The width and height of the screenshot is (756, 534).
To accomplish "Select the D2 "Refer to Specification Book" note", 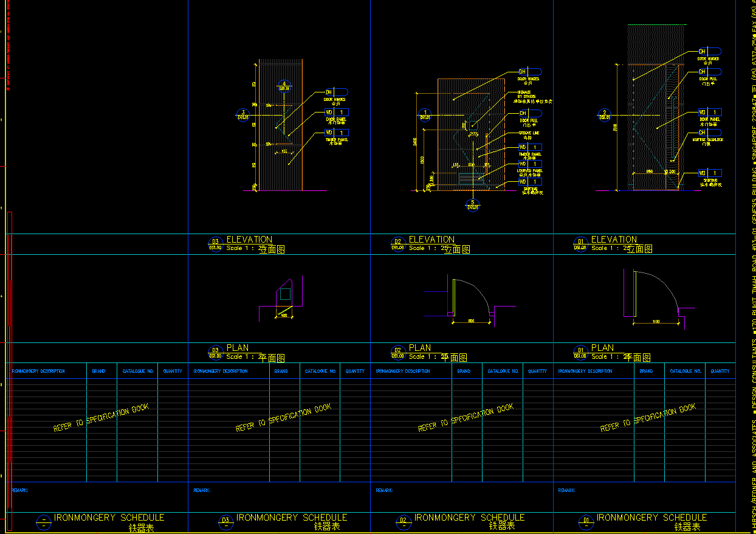I will (x=466, y=417).
